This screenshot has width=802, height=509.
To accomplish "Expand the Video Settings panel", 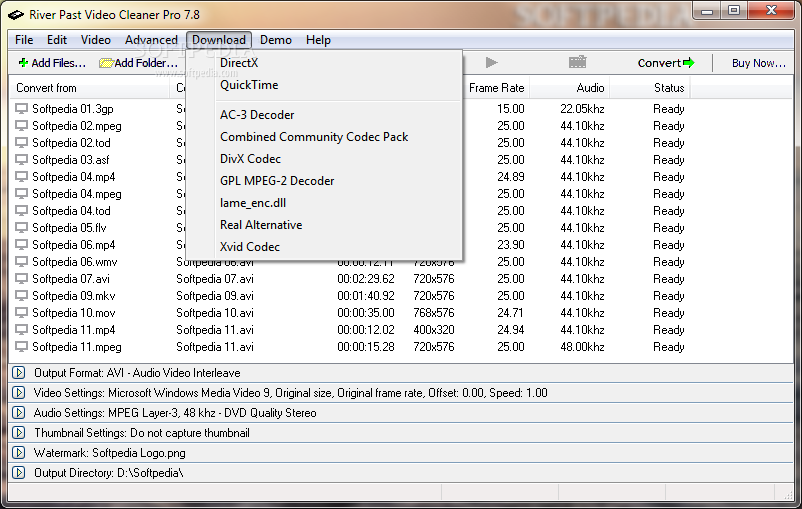I will (x=19, y=393).
